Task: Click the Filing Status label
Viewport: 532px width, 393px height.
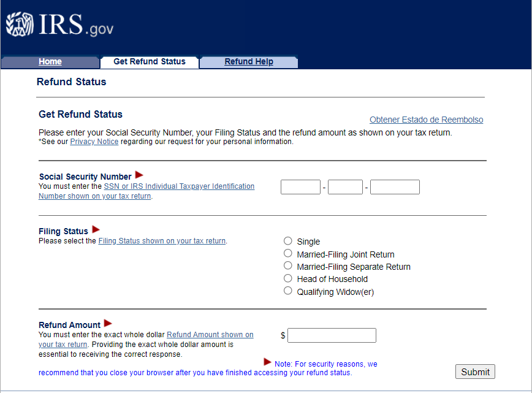Action: tap(63, 232)
